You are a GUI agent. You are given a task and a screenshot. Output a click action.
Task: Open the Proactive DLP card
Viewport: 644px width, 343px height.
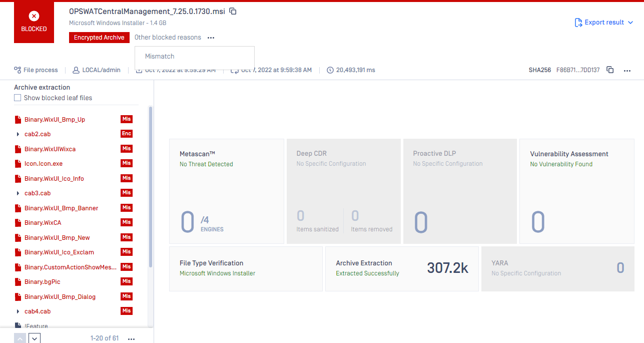460,191
